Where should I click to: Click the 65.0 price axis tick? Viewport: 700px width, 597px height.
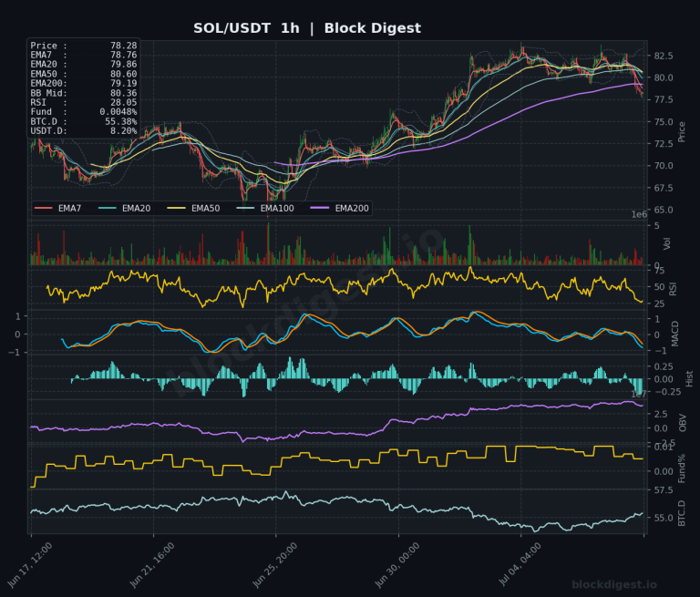pos(664,210)
